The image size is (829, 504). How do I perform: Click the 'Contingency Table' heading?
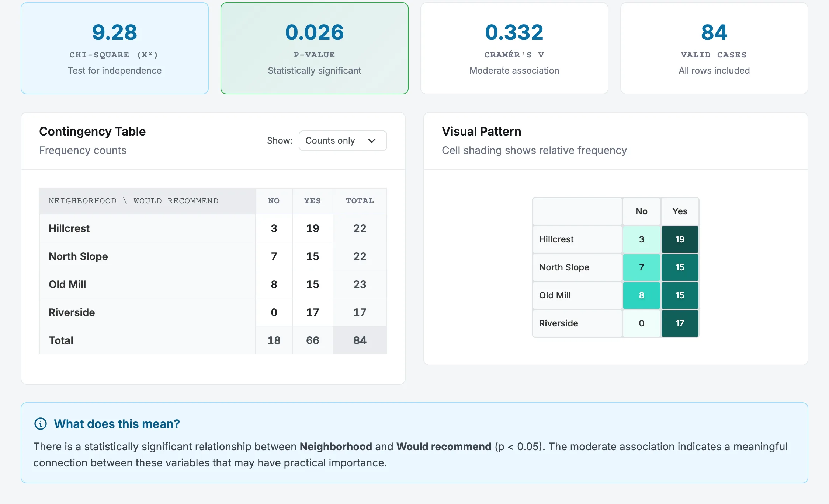[92, 132]
